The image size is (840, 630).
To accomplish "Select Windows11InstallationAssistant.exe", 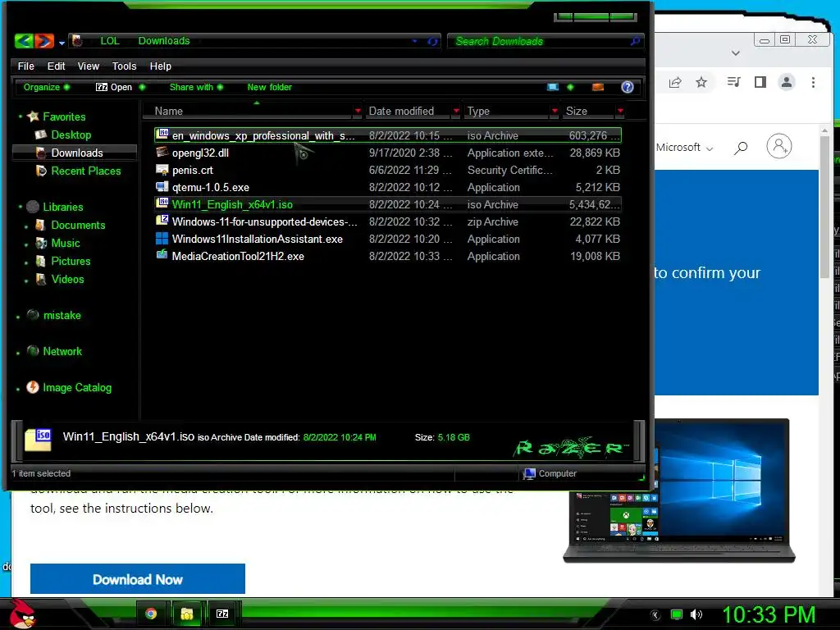I will pyautogui.click(x=388, y=239).
